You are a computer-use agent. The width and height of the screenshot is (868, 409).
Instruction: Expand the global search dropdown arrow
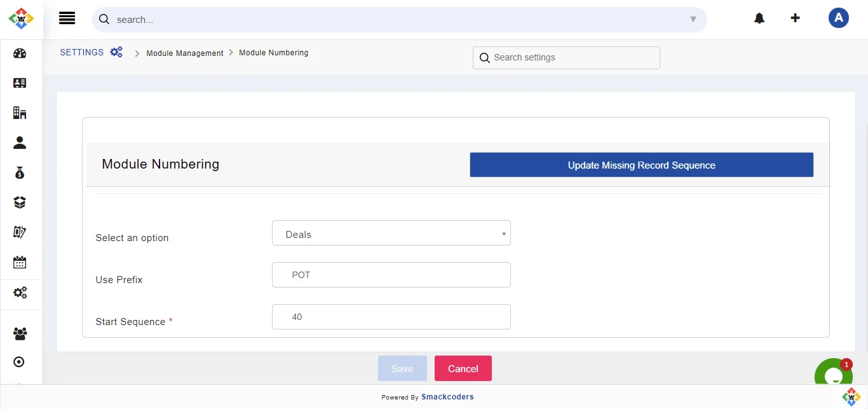tap(693, 20)
